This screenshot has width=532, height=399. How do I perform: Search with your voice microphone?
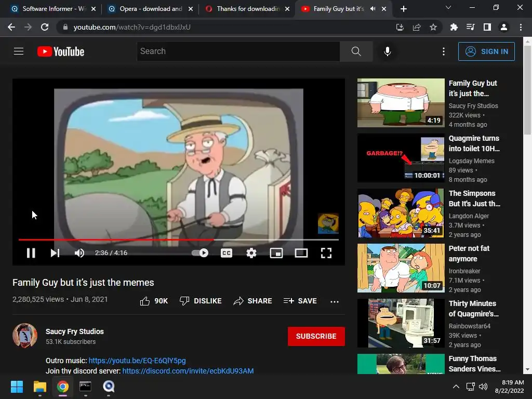(387, 51)
